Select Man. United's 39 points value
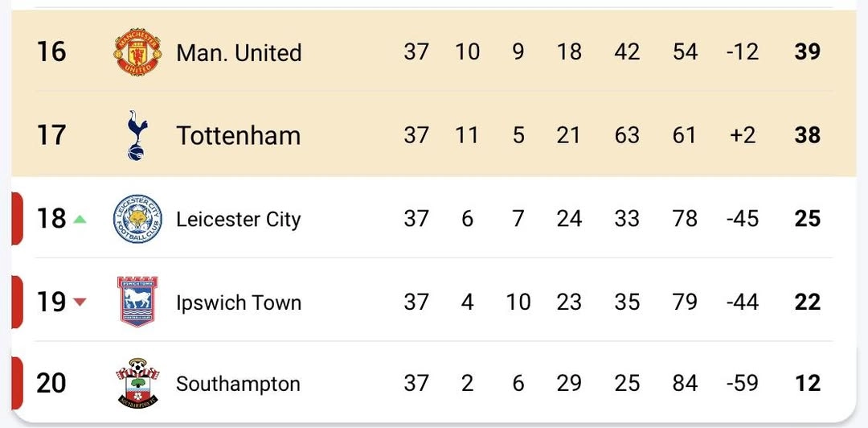 click(x=807, y=52)
